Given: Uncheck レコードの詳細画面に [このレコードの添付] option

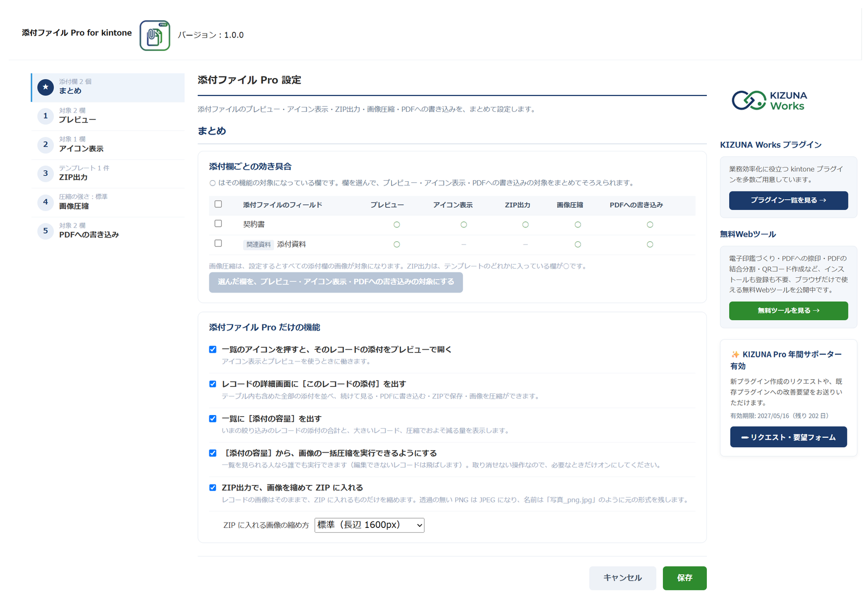Looking at the screenshot, I should click(213, 384).
